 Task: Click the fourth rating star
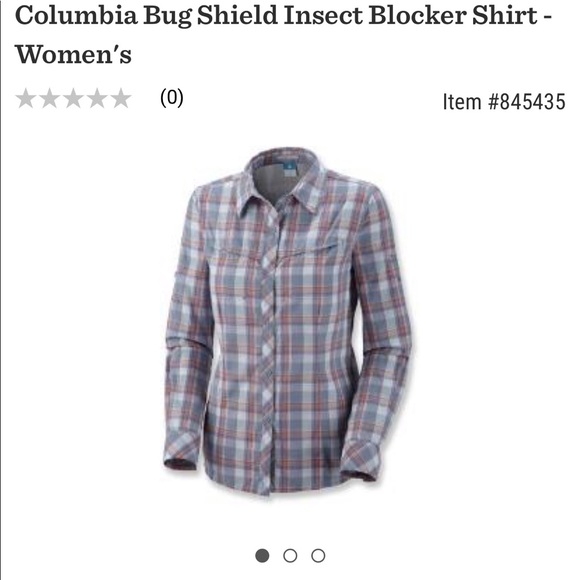coord(97,98)
